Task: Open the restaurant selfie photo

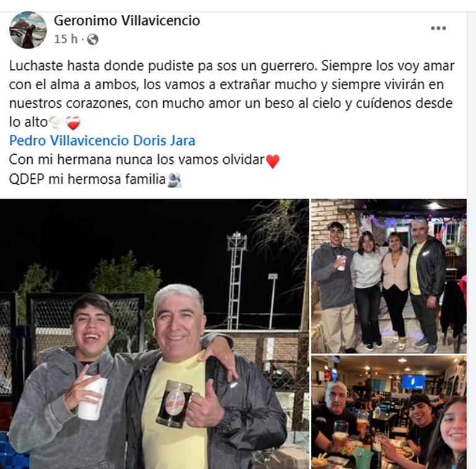Action: pyautogui.click(x=389, y=413)
